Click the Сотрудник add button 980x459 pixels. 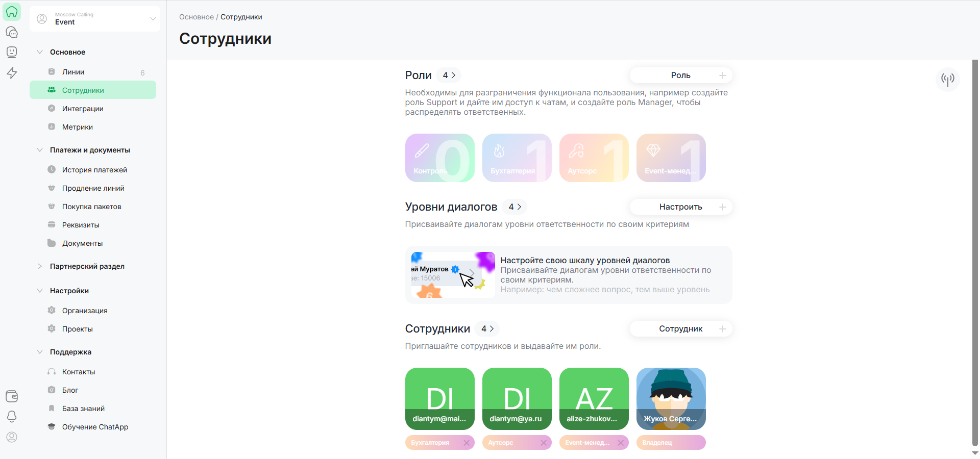(x=680, y=329)
